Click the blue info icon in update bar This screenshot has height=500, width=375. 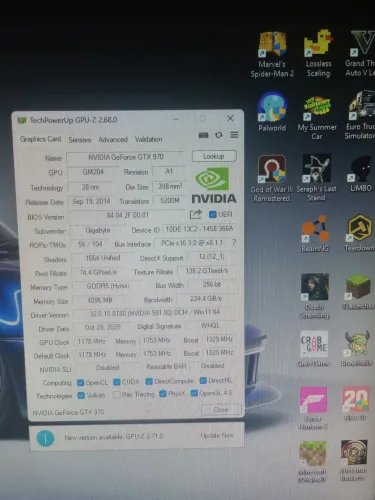pyautogui.click(x=45, y=438)
